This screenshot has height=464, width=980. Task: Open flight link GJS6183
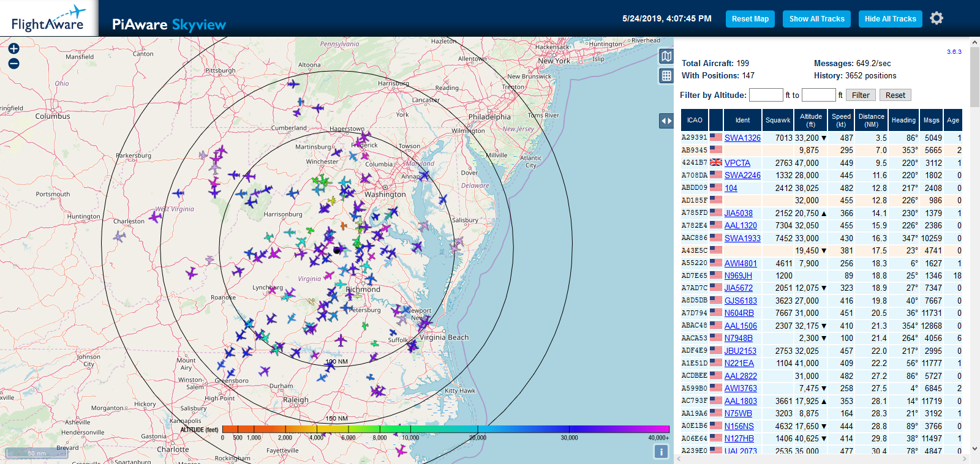(741, 301)
